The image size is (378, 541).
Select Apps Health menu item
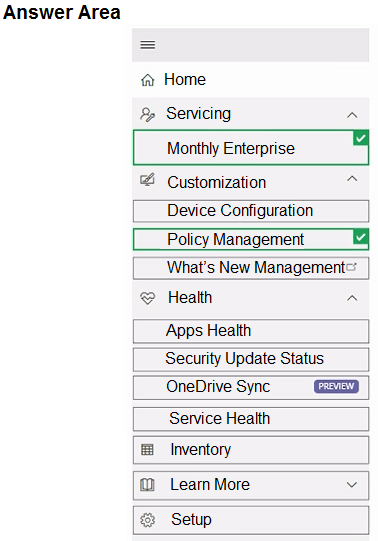tap(251, 331)
